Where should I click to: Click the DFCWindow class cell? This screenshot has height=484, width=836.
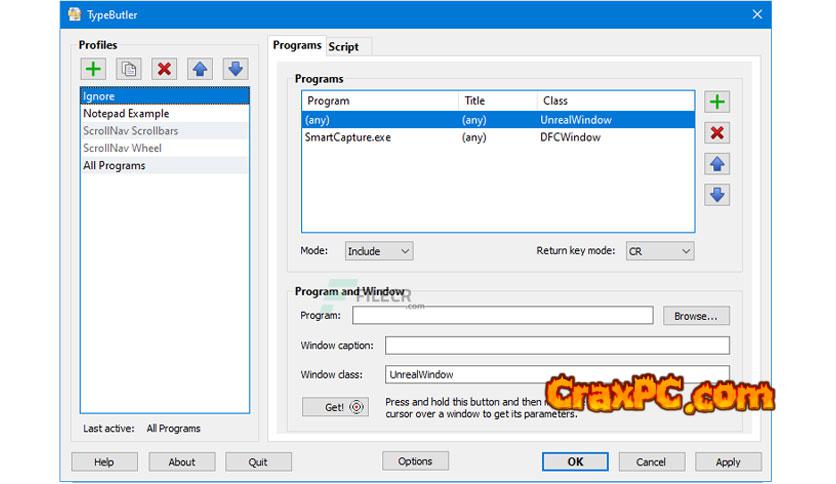(570, 138)
